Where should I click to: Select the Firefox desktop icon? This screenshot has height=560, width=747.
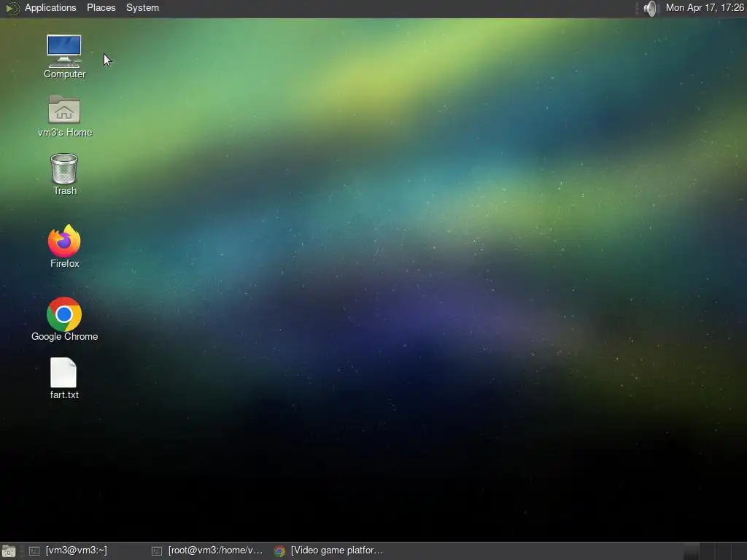64,241
